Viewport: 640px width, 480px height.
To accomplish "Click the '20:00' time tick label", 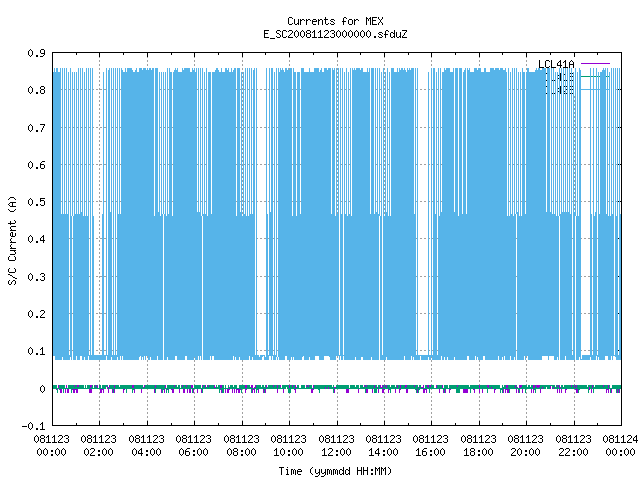I will (525, 452).
